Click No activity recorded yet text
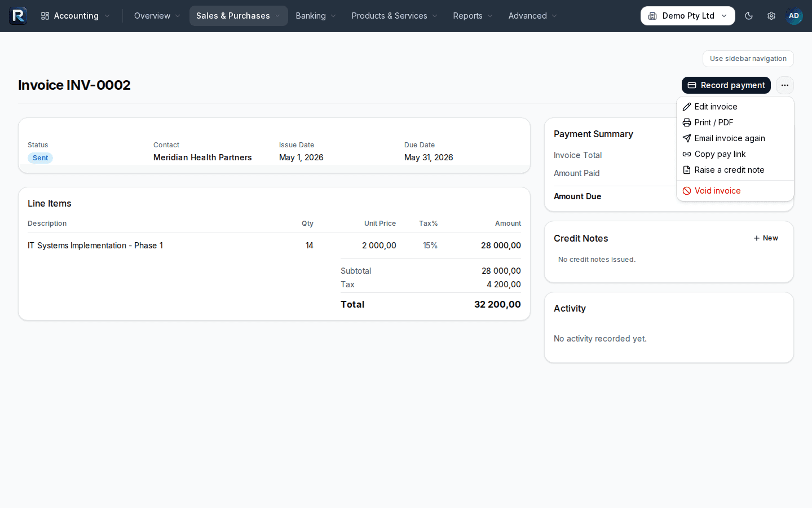Viewport: 812px width, 508px height. click(x=600, y=339)
